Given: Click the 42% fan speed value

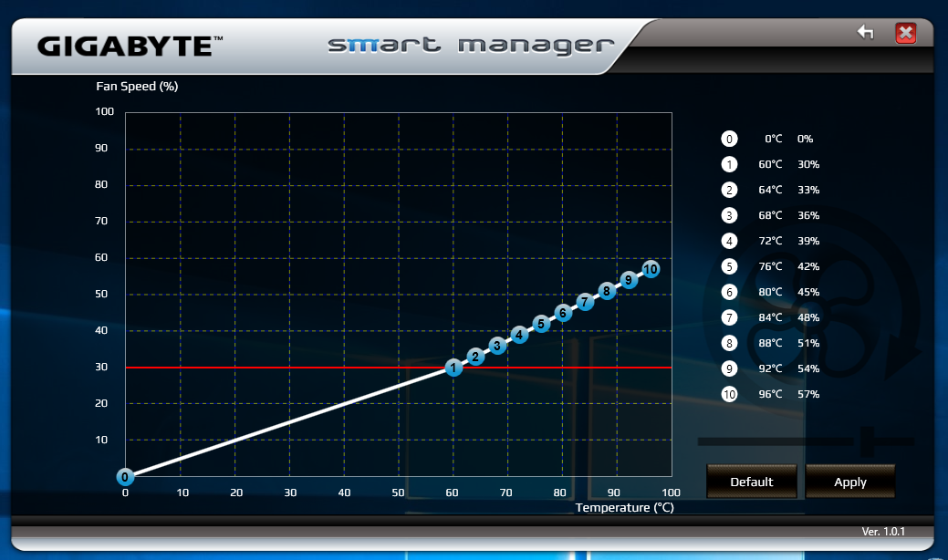Looking at the screenshot, I should [x=808, y=266].
